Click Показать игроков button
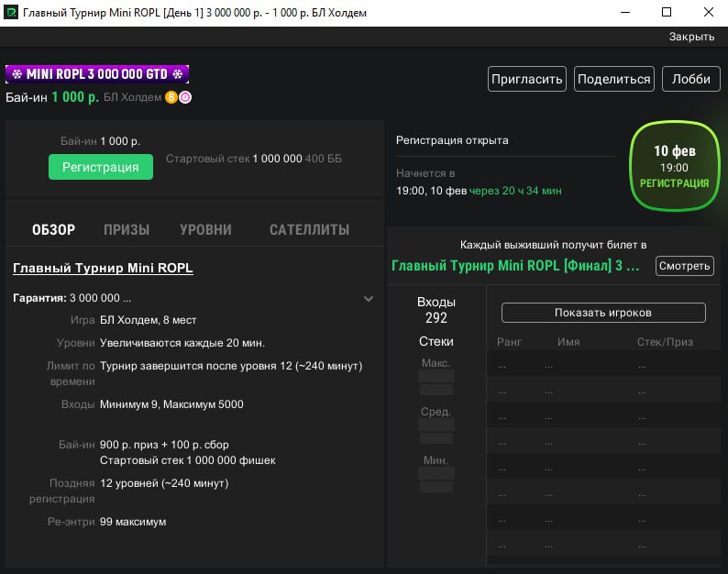728x574 pixels. click(603, 313)
